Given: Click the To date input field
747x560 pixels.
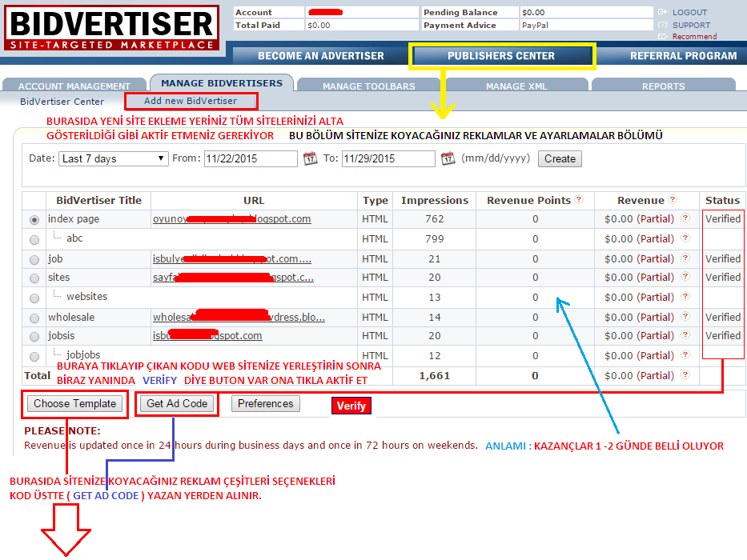Looking at the screenshot, I should (388, 158).
